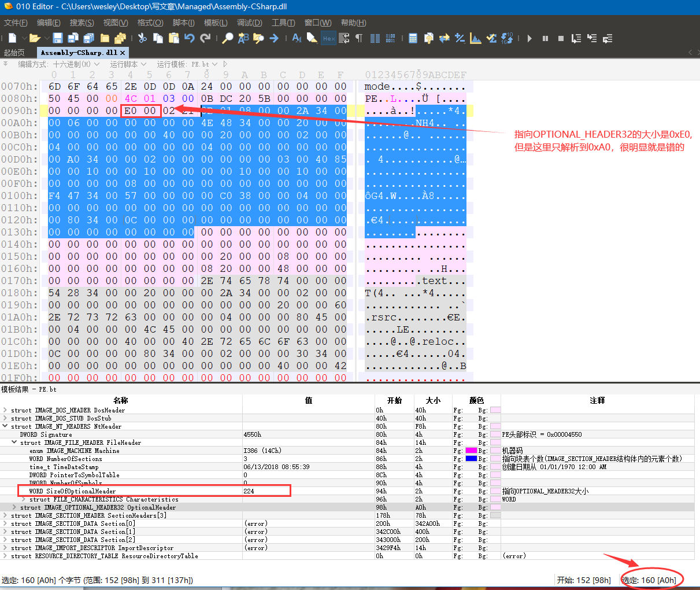Click the Stop debugger button
This screenshot has width=700, height=590.
tap(561, 38)
